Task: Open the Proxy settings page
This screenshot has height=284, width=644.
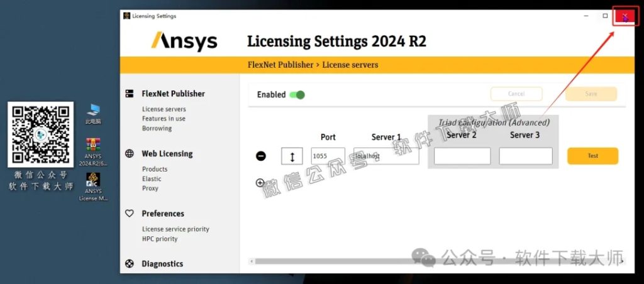Action: pyautogui.click(x=150, y=188)
